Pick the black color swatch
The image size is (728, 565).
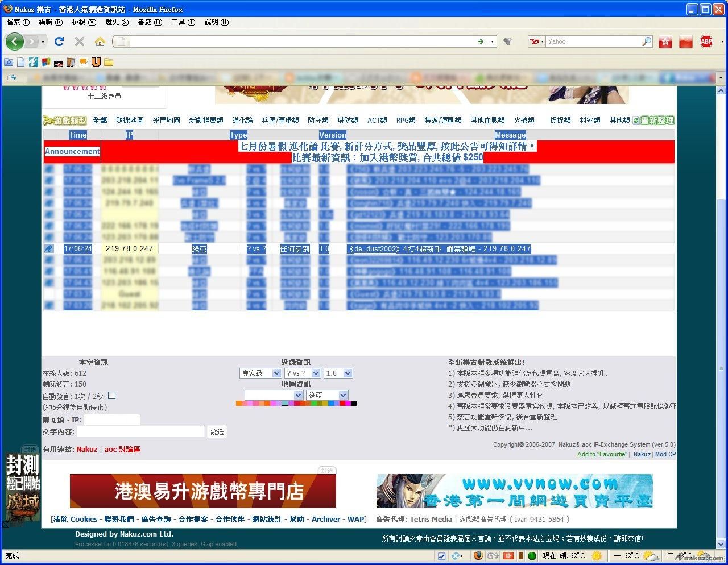[354, 404]
